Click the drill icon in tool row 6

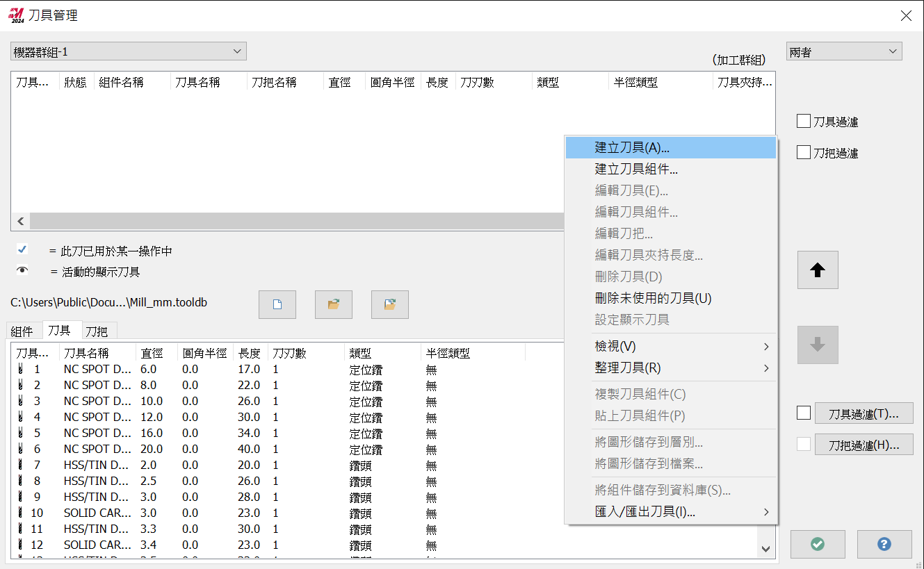point(21,450)
